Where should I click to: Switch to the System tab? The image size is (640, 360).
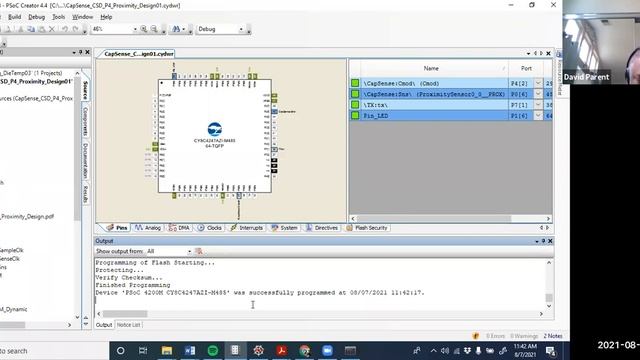(x=284, y=228)
